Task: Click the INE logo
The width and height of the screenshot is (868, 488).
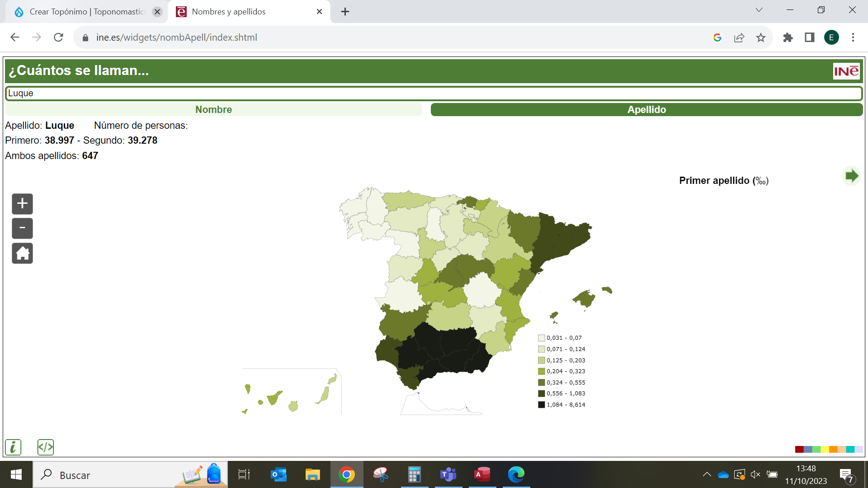Action: (846, 70)
